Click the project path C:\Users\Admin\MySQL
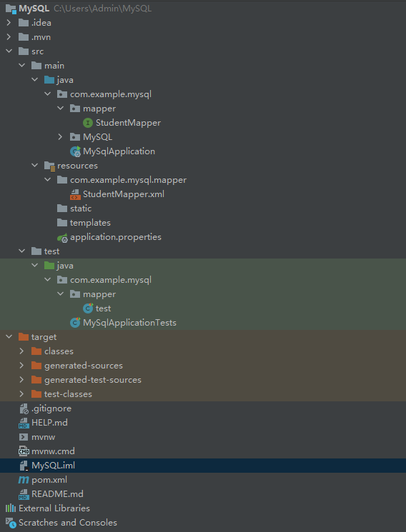The image size is (406, 532). click(103, 9)
